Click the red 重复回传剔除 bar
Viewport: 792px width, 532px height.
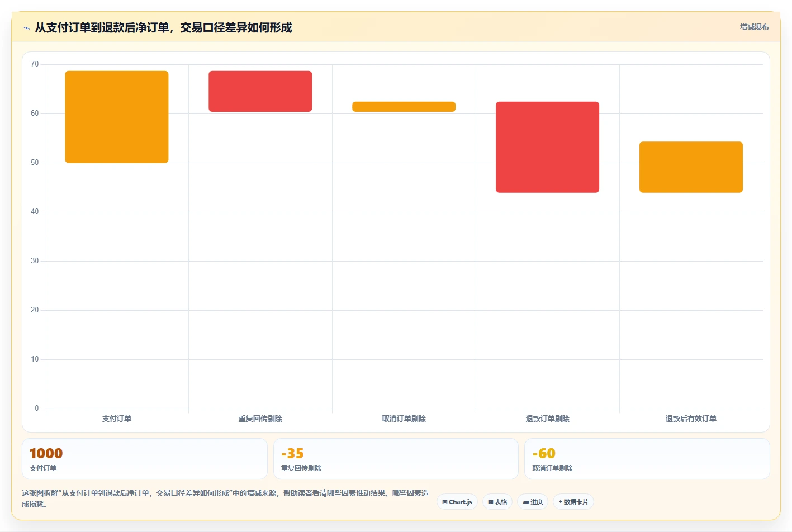(x=260, y=91)
